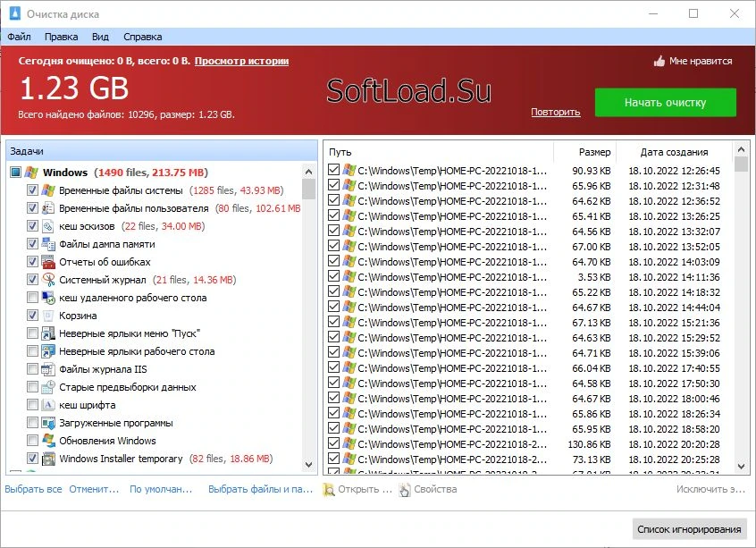Viewport: 756px width, 548px height.
Task: Click file icon of the 130.86 KB row
Action: (349, 443)
